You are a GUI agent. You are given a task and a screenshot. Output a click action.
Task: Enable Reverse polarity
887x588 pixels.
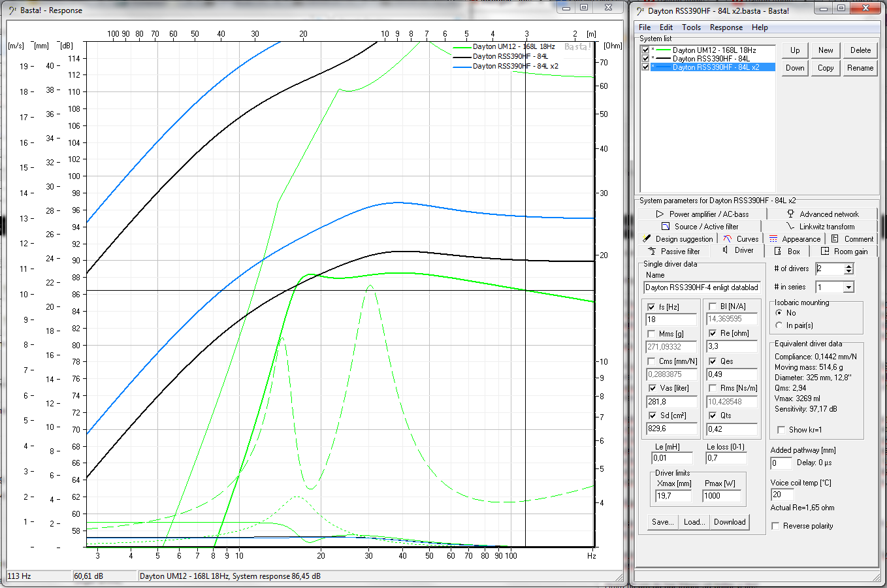[x=775, y=526]
